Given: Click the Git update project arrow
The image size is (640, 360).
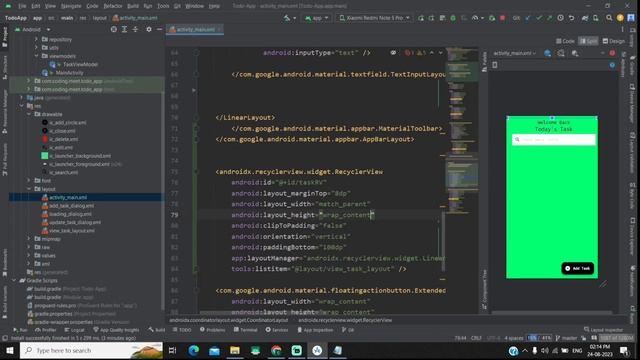Looking at the screenshot, I should pyautogui.click(x=528, y=18).
